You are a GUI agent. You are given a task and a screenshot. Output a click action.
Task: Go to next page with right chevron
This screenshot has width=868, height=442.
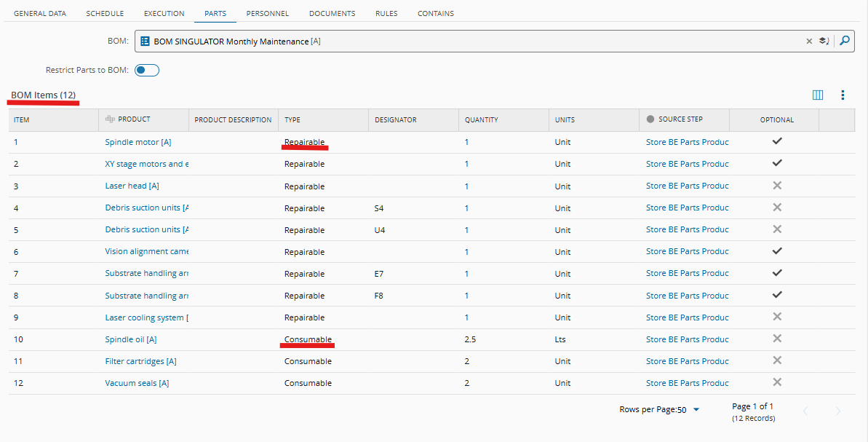point(838,411)
